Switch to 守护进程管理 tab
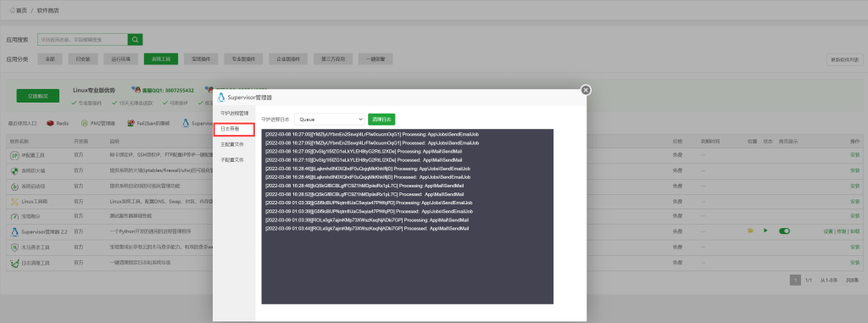This screenshot has width=868, height=323. point(235,113)
